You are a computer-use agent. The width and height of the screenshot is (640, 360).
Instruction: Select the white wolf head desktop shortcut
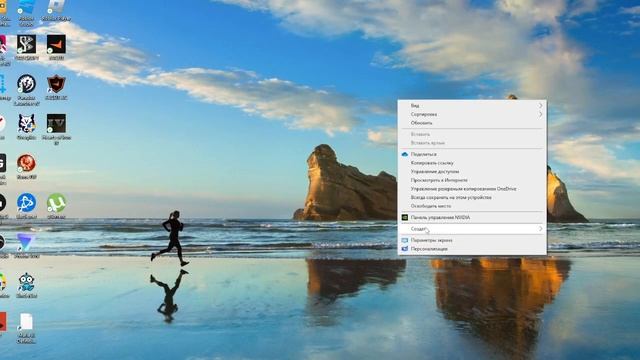tap(27, 124)
